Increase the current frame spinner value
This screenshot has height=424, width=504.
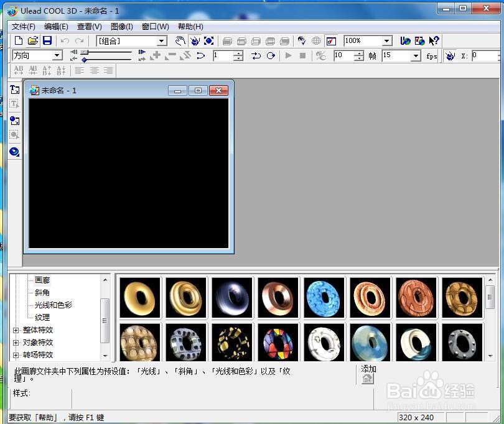pos(238,53)
